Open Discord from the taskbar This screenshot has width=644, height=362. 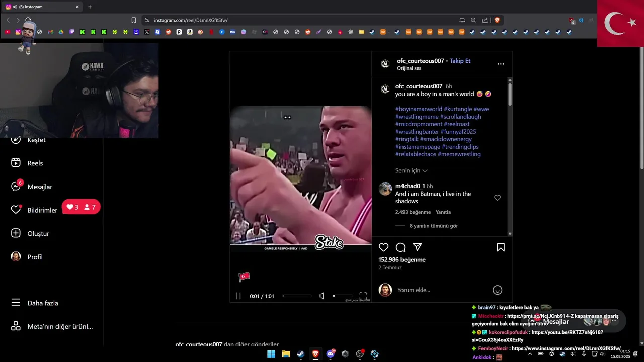331,354
